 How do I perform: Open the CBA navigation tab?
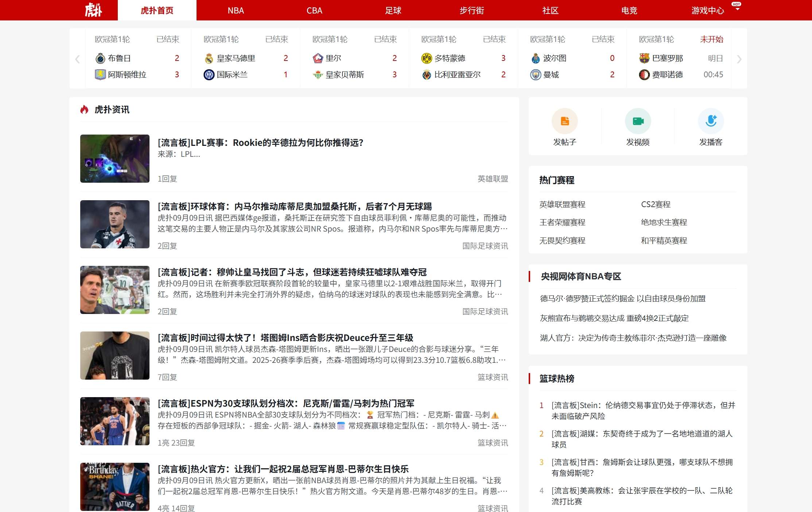click(x=314, y=10)
